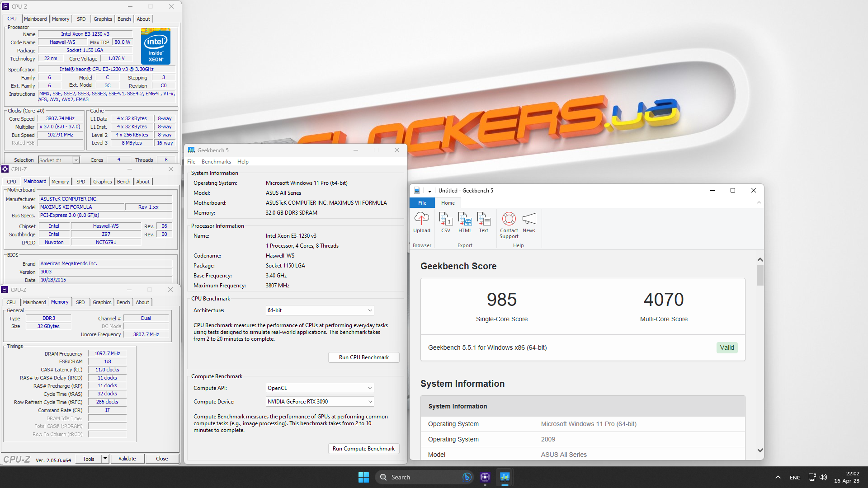Click the Core Voltage value 1.076 V

[116, 59]
